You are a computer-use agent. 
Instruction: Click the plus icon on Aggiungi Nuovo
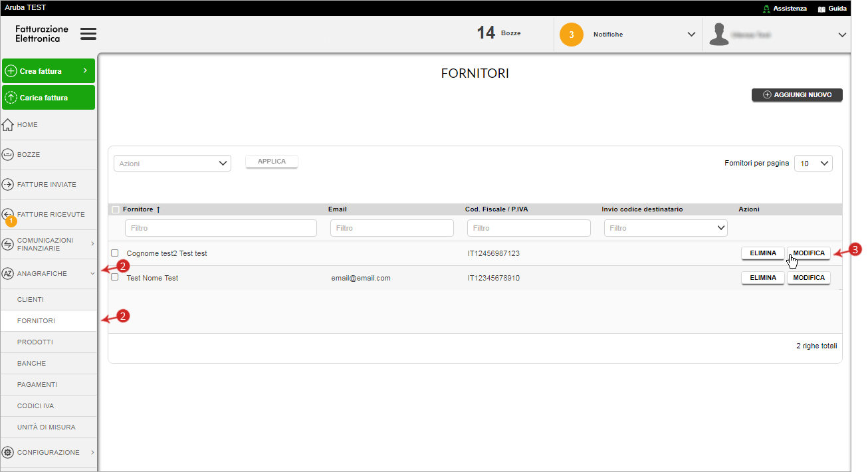click(767, 95)
